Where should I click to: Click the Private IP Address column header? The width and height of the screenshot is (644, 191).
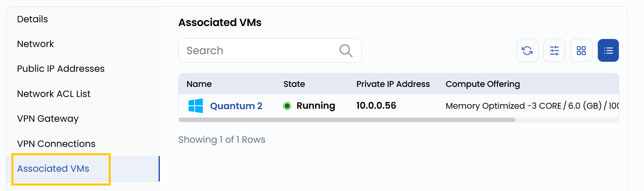point(393,84)
